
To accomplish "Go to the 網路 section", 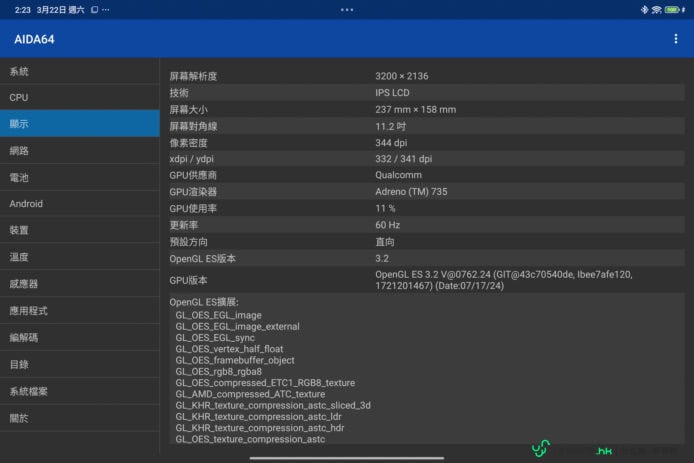I will coord(79,151).
